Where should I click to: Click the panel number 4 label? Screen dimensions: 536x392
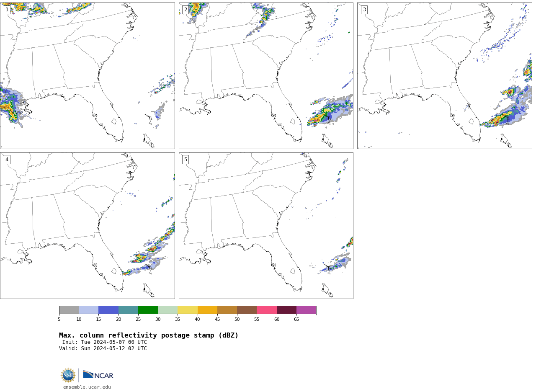point(7,160)
